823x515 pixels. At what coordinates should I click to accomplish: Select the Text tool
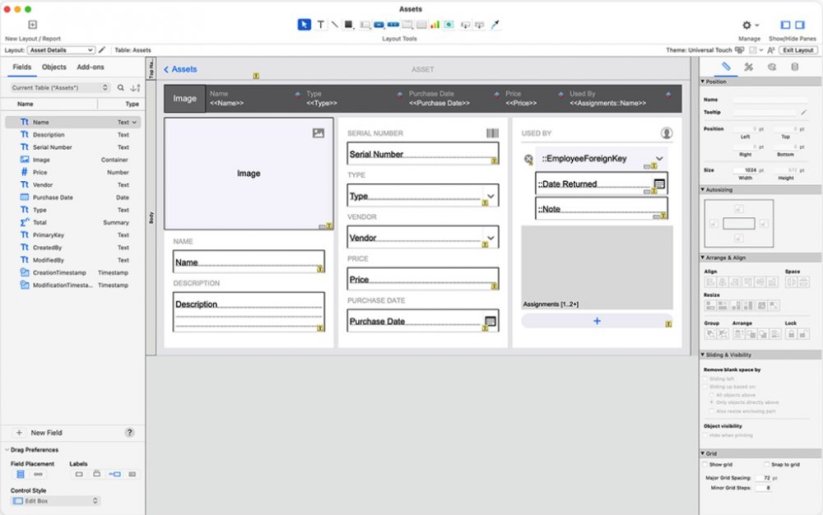(x=321, y=25)
